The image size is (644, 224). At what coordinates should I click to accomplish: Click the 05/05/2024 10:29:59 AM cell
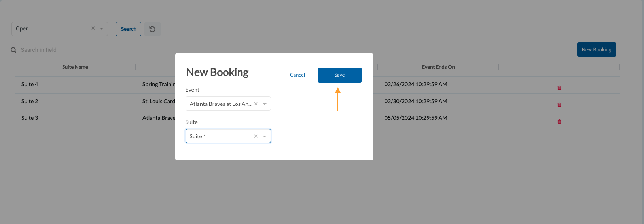click(416, 118)
